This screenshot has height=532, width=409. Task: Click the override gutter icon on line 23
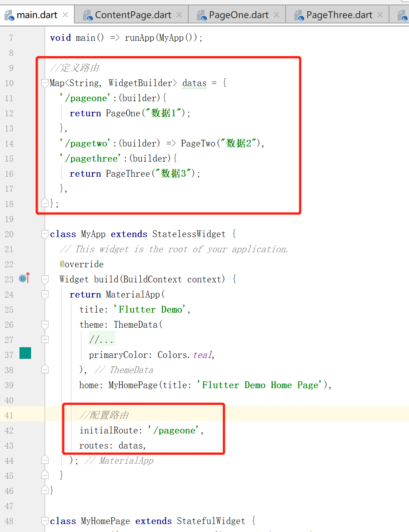(25, 278)
